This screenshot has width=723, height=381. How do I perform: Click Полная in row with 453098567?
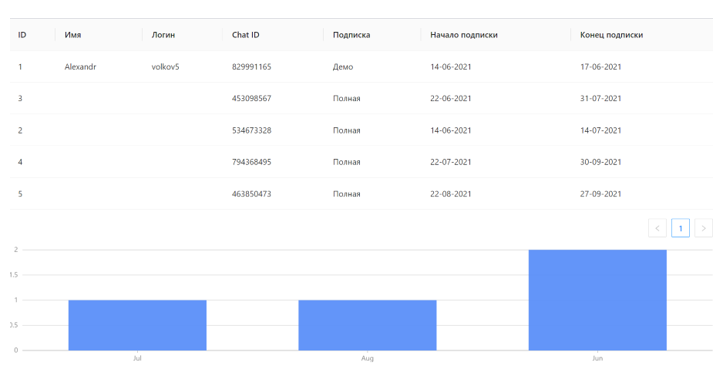coord(347,98)
